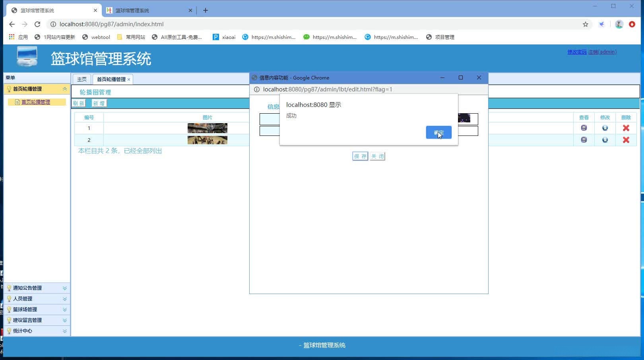Open a new browser tab
Screen dimensions: 644x360
click(206, 10)
